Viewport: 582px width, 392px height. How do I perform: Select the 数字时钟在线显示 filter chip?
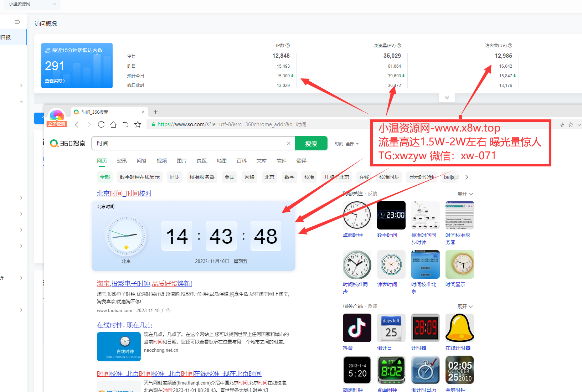(x=140, y=177)
